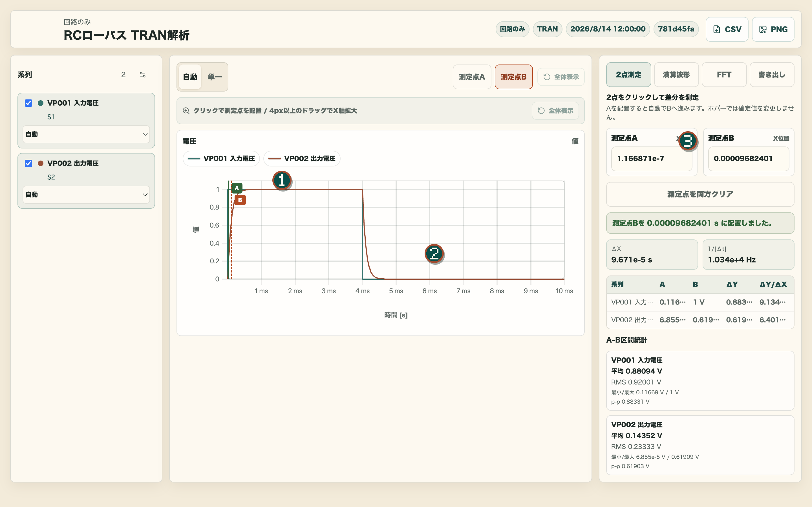Viewport: 812px width, 507px height.
Task: Click 測定点を両方クリア button
Action: coord(700,194)
